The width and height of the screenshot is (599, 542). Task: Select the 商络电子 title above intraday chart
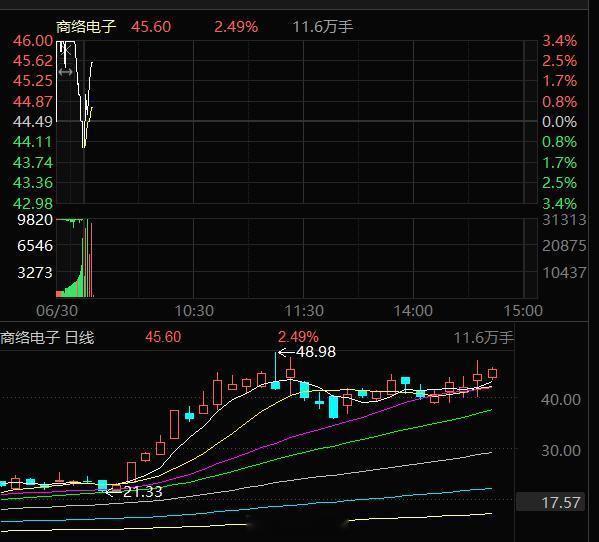coord(86,27)
